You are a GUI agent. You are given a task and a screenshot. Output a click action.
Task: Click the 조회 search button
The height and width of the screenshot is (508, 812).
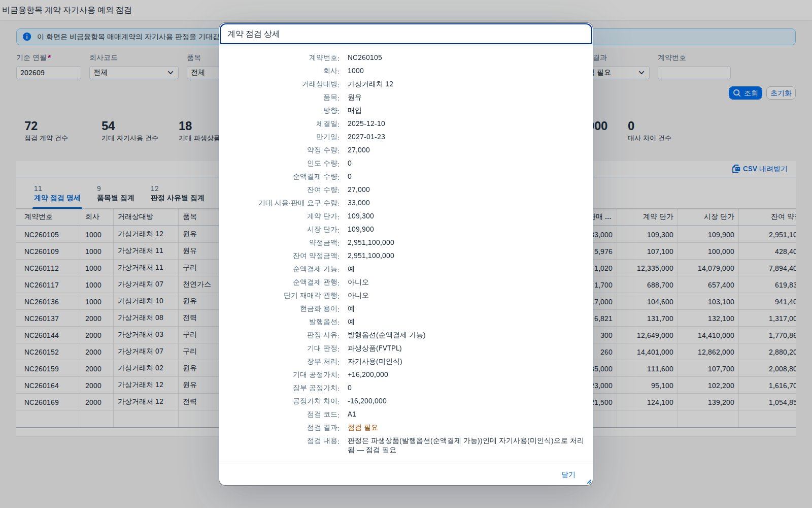(x=746, y=93)
